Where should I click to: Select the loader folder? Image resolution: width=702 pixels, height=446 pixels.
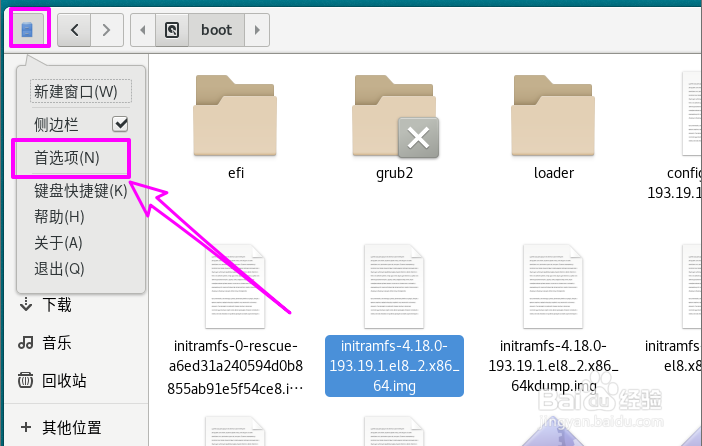click(x=553, y=116)
